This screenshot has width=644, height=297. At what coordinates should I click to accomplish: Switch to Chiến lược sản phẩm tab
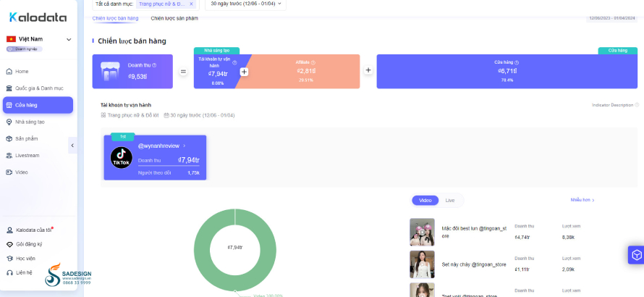(x=174, y=19)
